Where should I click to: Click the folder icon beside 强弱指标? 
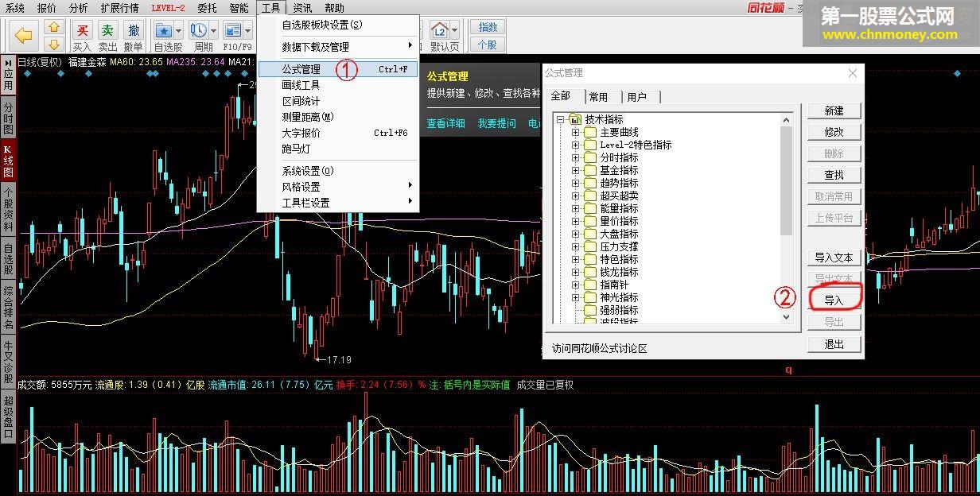click(590, 310)
